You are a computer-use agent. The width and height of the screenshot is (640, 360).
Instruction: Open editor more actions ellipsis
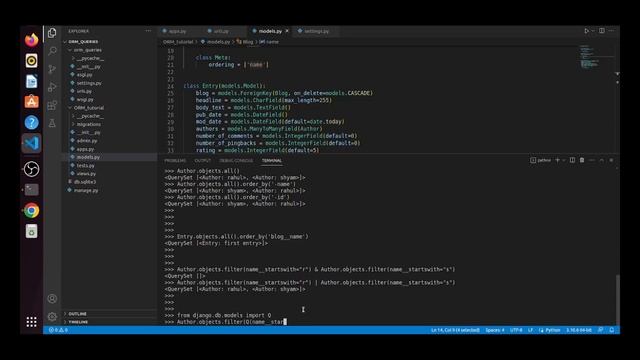pos(611,31)
